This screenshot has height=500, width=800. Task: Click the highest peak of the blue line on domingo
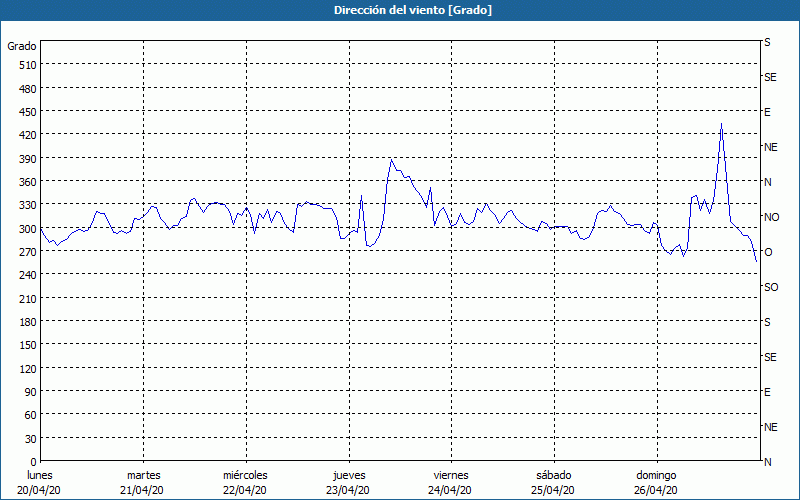[721, 123]
